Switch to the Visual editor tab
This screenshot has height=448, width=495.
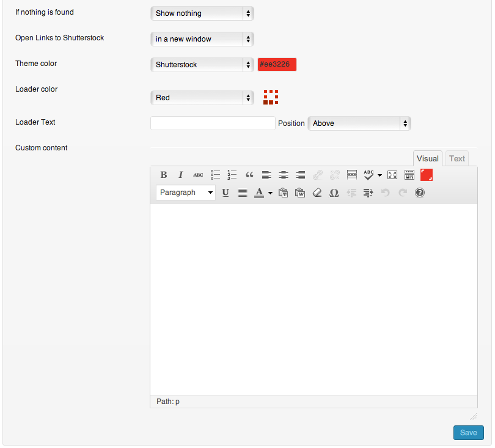pos(427,158)
